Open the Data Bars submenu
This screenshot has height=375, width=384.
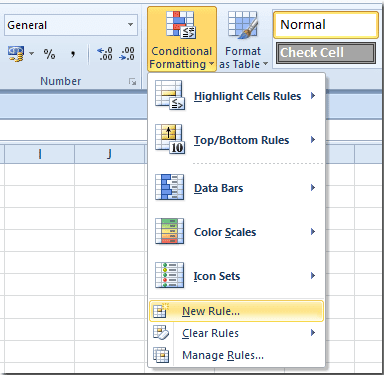click(236, 188)
